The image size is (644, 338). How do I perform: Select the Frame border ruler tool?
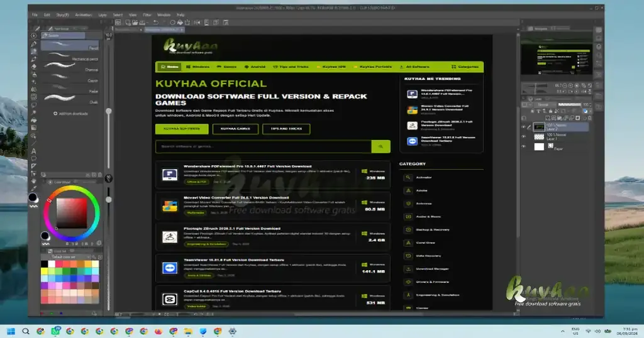[34, 166]
